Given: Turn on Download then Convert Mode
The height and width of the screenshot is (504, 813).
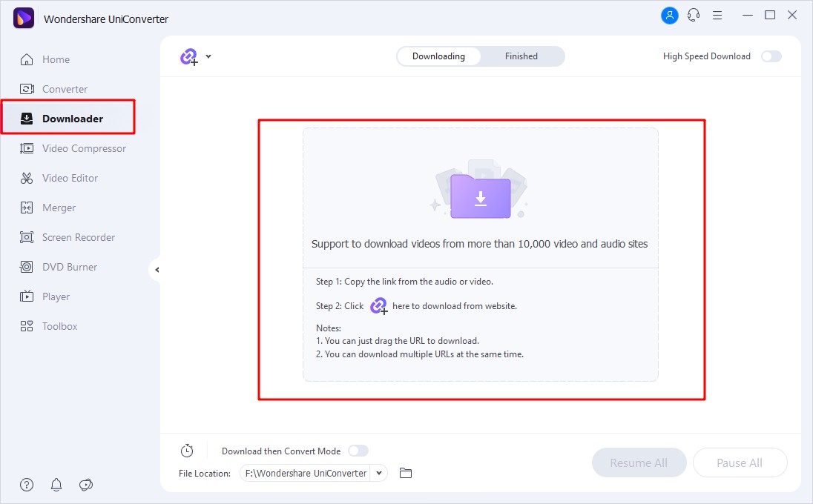Looking at the screenshot, I should click(x=358, y=450).
